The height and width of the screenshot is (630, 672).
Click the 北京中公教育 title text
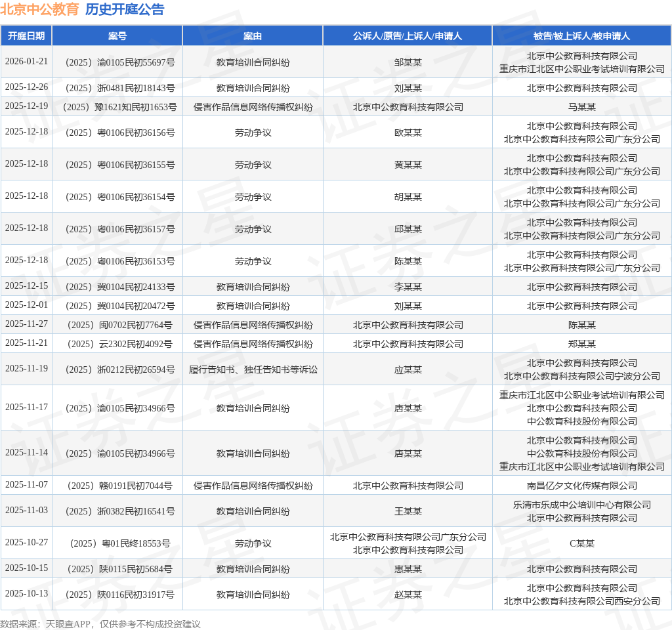coord(39,9)
